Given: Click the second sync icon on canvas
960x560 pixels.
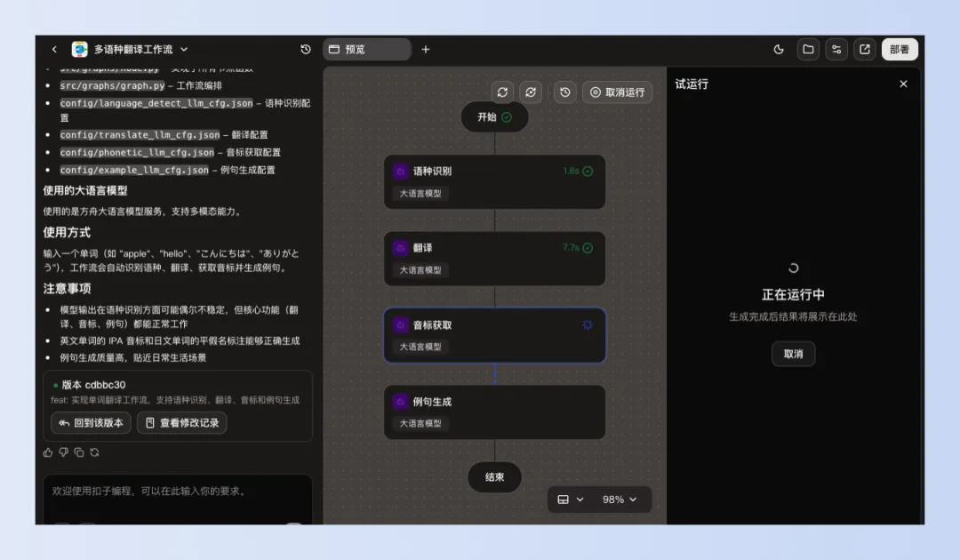Looking at the screenshot, I should pyautogui.click(x=531, y=92).
